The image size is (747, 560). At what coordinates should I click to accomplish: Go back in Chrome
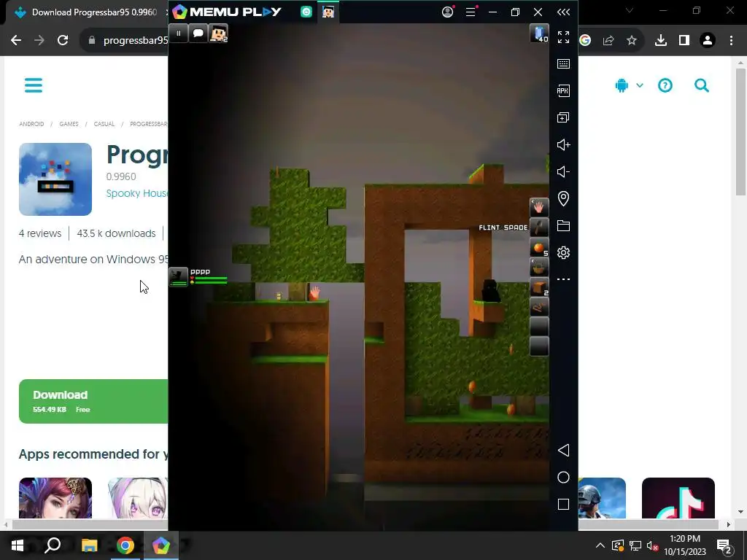coord(16,40)
